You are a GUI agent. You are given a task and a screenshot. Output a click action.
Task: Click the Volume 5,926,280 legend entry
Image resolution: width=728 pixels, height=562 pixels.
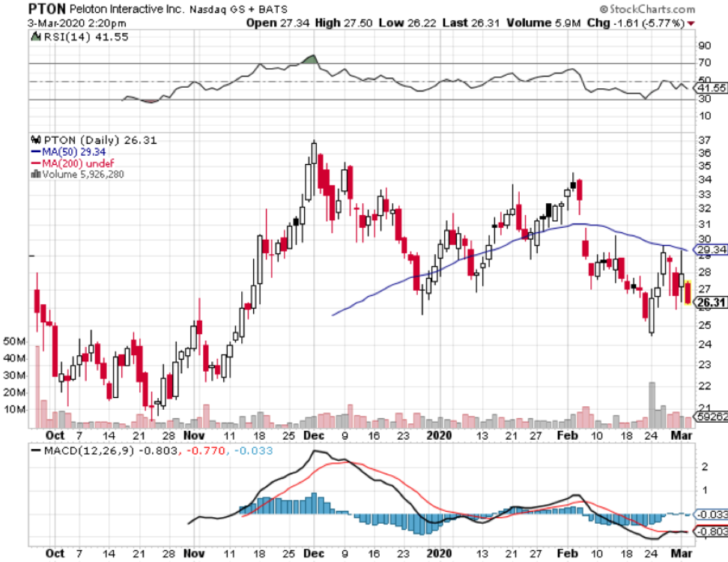coord(83,174)
